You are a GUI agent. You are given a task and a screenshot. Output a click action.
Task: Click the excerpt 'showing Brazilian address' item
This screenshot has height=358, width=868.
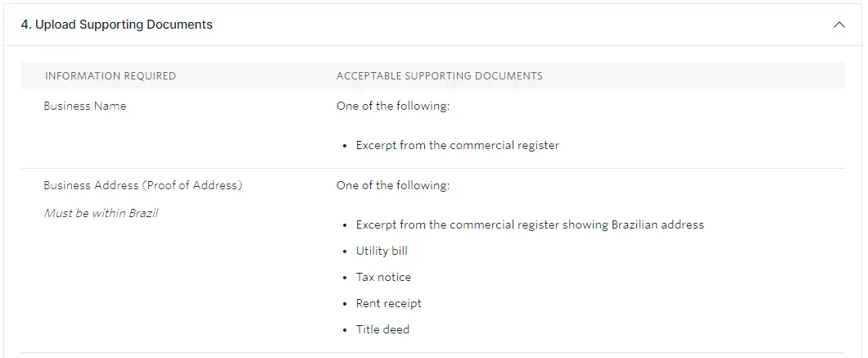click(530, 224)
